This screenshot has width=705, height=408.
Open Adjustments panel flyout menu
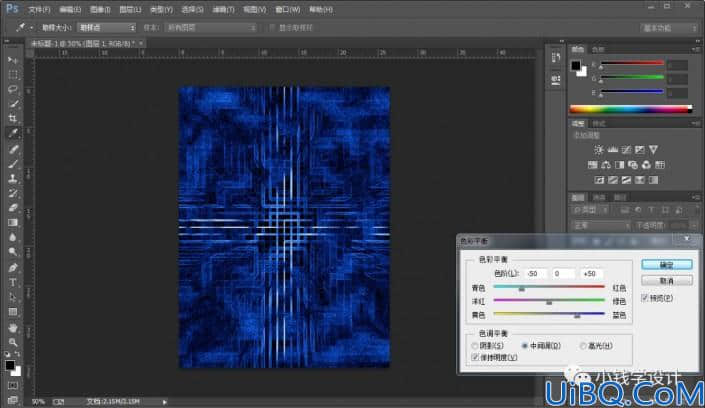coord(696,123)
